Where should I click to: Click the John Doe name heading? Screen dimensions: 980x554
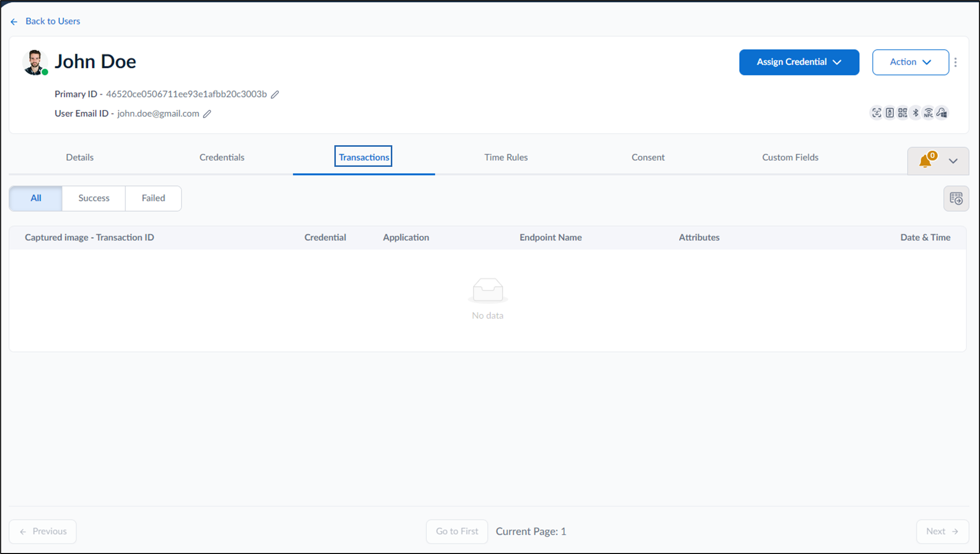pos(95,62)
